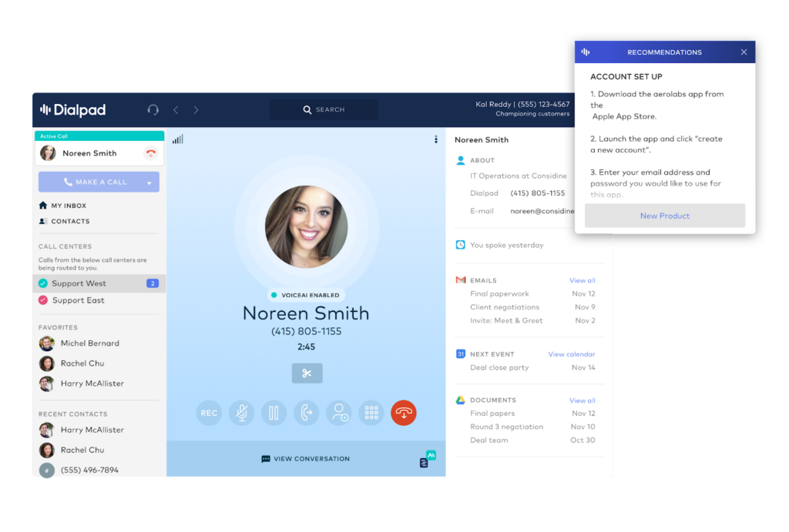789x532 pixels.
Task: Select the Support West call center
Action: [x=99, y=283]
